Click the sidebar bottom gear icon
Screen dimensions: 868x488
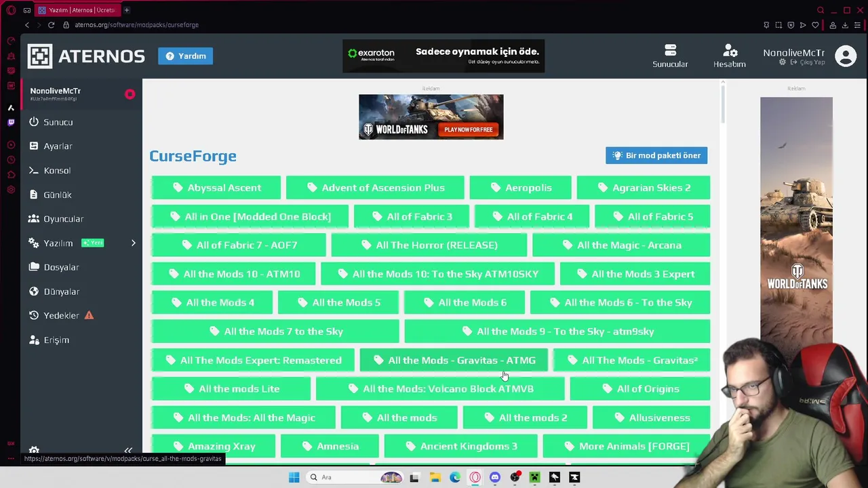(34, 450)
